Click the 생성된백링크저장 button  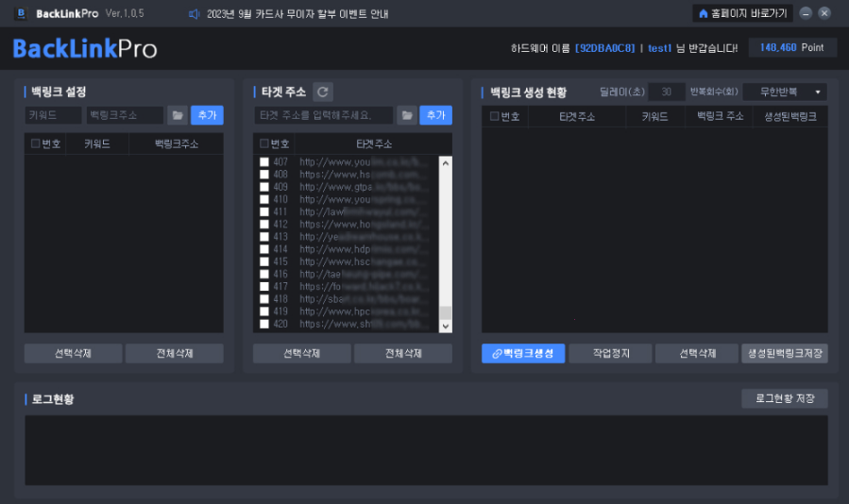coord(785,354)
